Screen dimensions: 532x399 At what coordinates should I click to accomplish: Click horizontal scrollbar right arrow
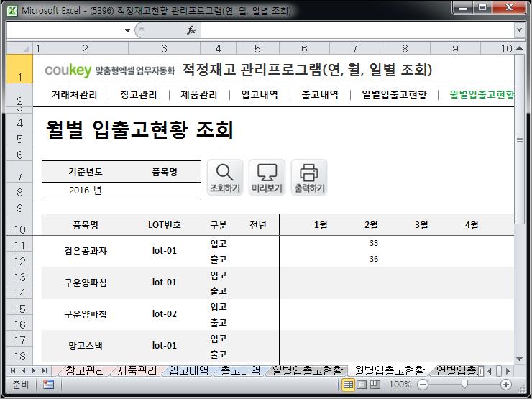(x=508, y=371)
